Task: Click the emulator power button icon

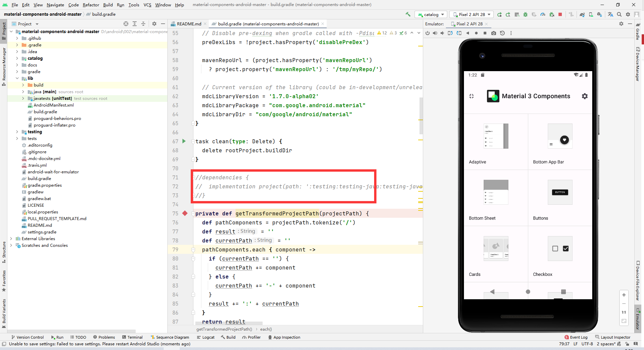Action: [x=428, y=33]
